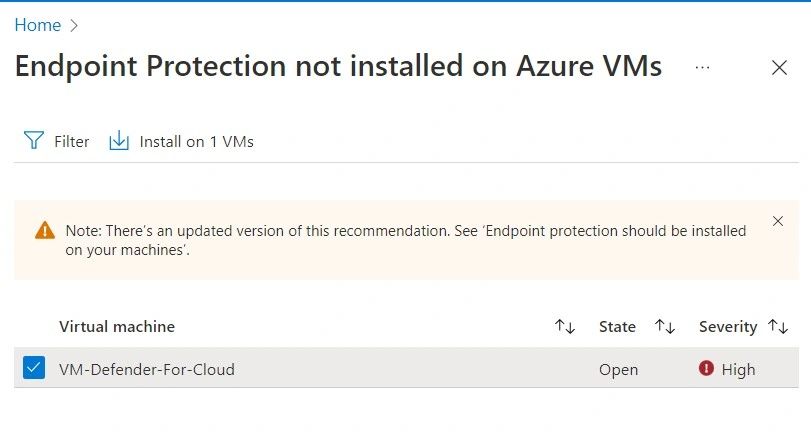
Task: Click the Virtual machine column header
Action: pos(117,327)
